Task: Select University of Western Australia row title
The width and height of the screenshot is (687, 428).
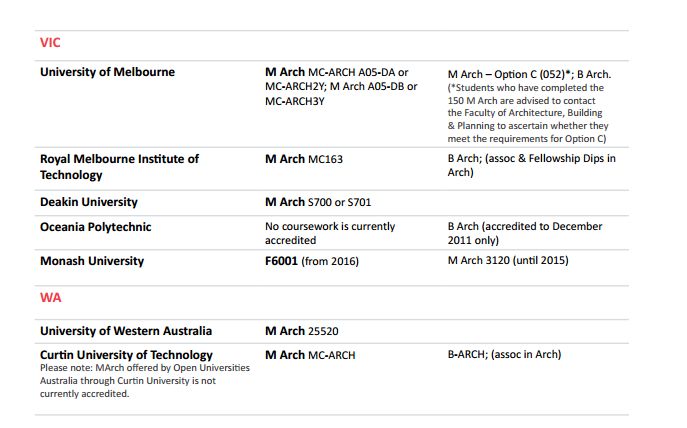Action: click(x=125, y=331)
